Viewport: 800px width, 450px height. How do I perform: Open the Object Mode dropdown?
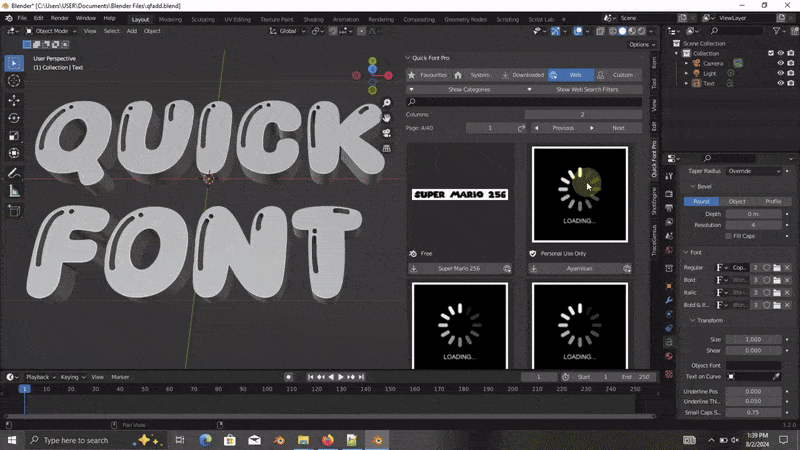coord(53,31)
